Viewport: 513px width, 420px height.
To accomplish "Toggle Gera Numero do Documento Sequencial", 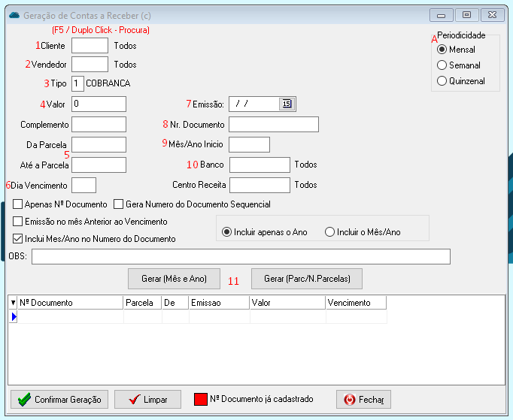I will pyautogui.click(x=119, y=204).
